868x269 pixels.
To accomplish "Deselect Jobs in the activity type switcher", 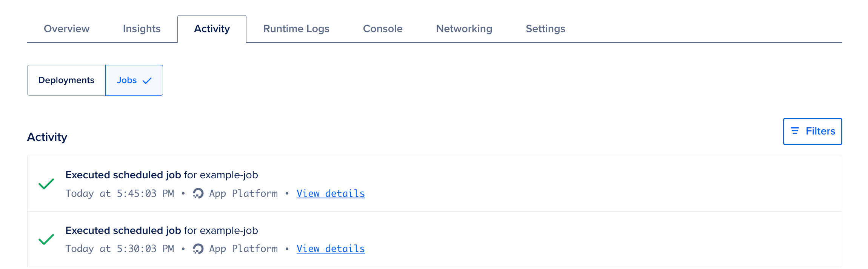I will [x=134, y=80].
